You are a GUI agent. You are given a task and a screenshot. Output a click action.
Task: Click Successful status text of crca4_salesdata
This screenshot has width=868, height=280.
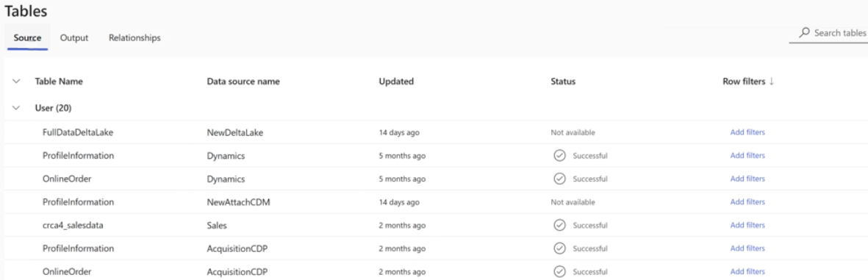[590, 226]
